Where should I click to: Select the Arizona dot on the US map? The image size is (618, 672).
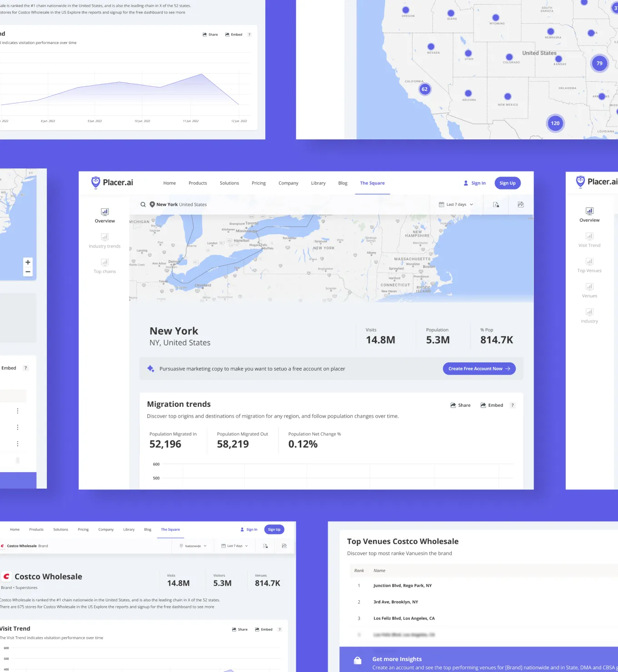coord(468,94)
